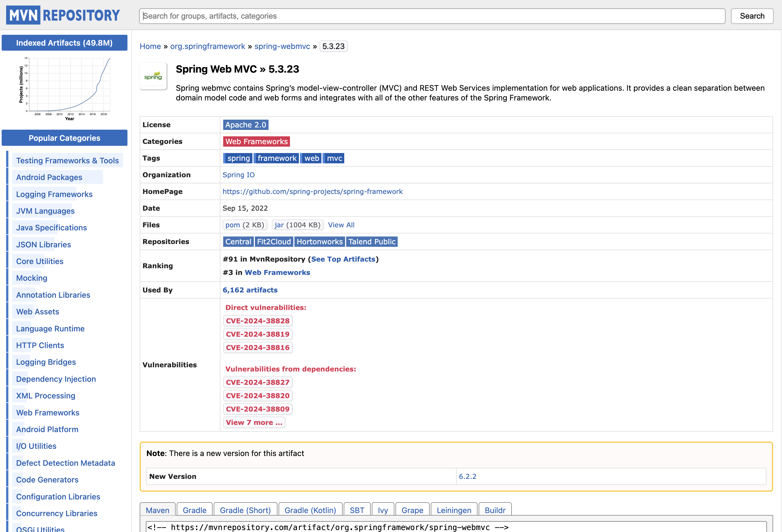Open org.springframework in the breadcrumb

tap(208, 46)
